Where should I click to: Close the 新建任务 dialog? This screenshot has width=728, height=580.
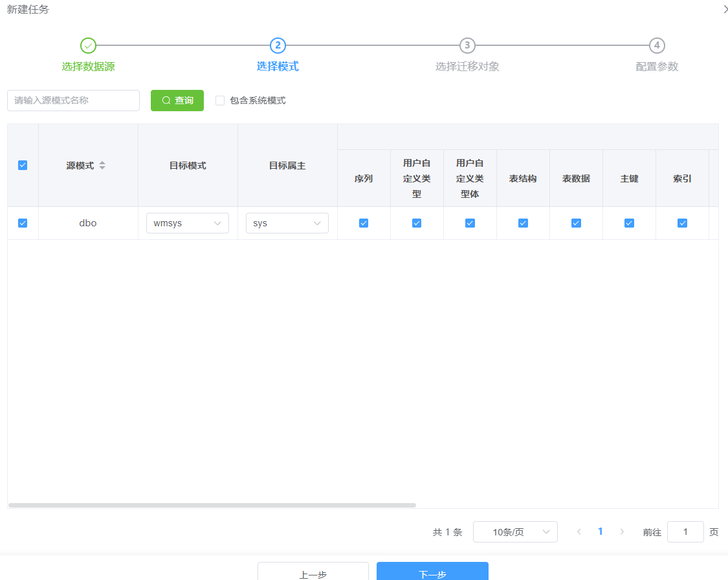(x=725, y=10)
